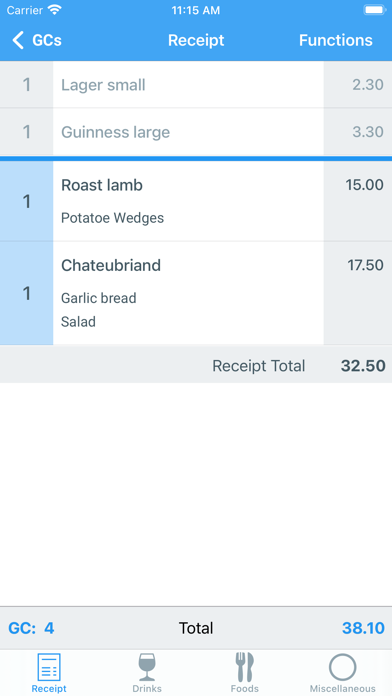The width and height of the screenshot is (392, 696).
Task: Tap the back chevron next to GCs
Action: pos(17,40)
